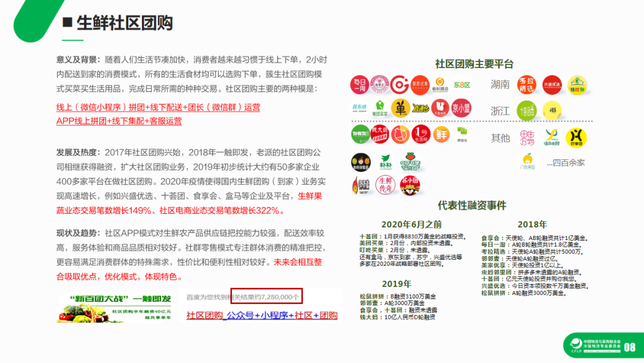Click the line 松鼠拼拼：B融资3100万美金
The height and width of the screenshot is (363, 644).
point(398,296)
